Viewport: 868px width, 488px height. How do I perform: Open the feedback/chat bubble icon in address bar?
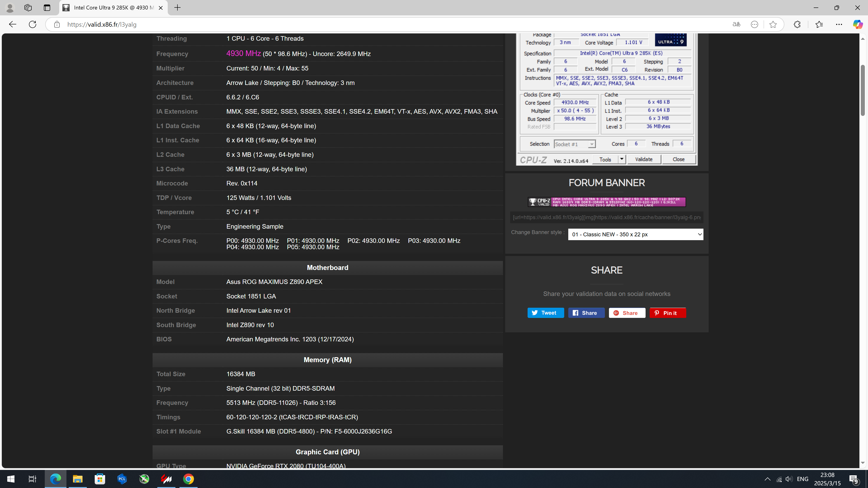point(755,24)
